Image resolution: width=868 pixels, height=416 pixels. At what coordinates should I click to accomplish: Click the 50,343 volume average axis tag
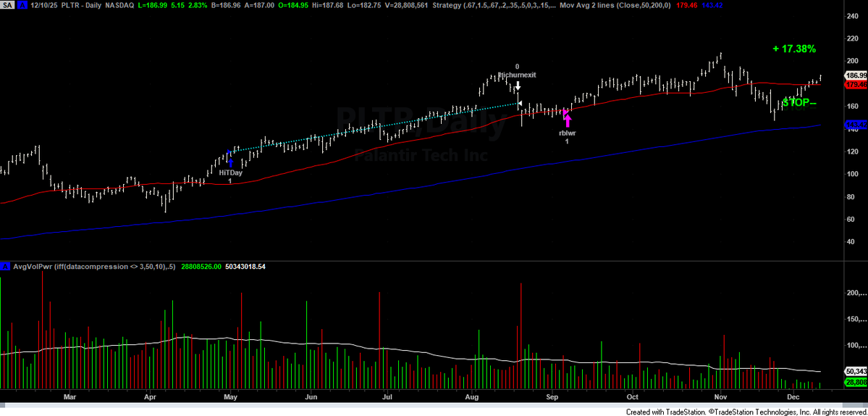click(x=856, y=371)
